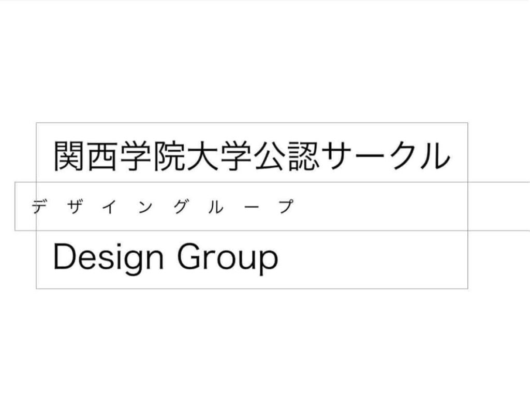530x420 pixels.
Task: Click the word "Group" in the lower text
Action: pyautogui.click(x=228, y=257)
